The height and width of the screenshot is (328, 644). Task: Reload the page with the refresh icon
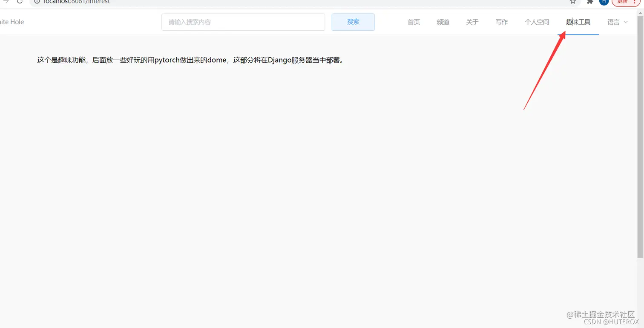(20, 2)
